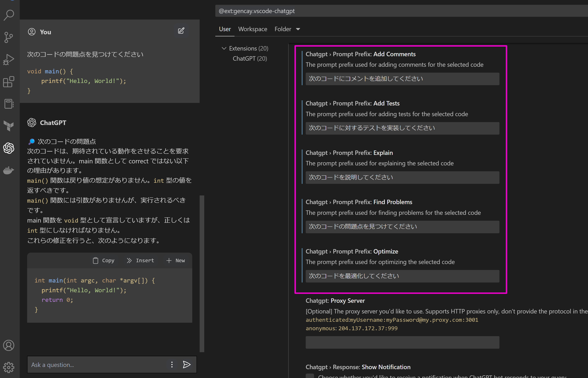
Task: Open the Extensions view
Action: point(9,82)
